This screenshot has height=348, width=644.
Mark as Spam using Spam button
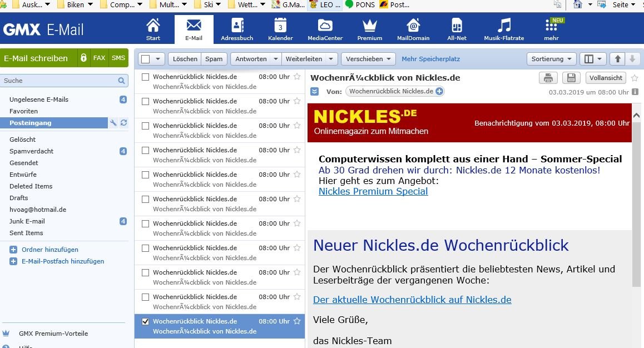[214, 59]
